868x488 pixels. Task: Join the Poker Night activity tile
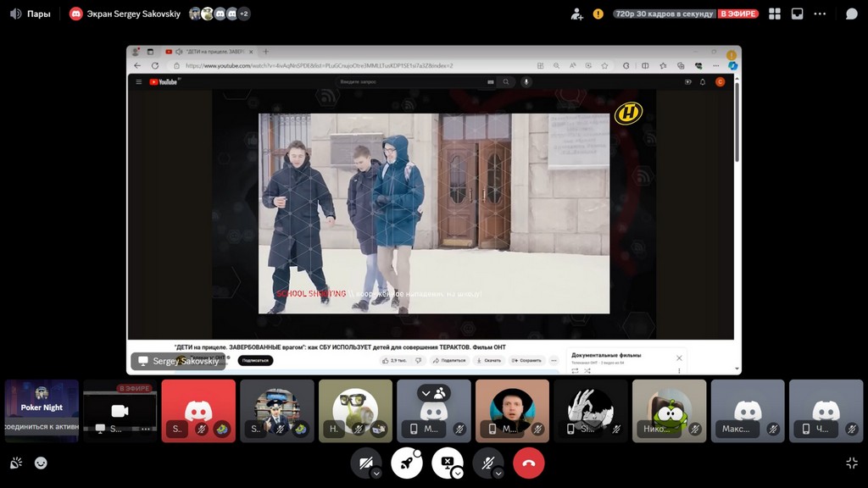(42, 411)
